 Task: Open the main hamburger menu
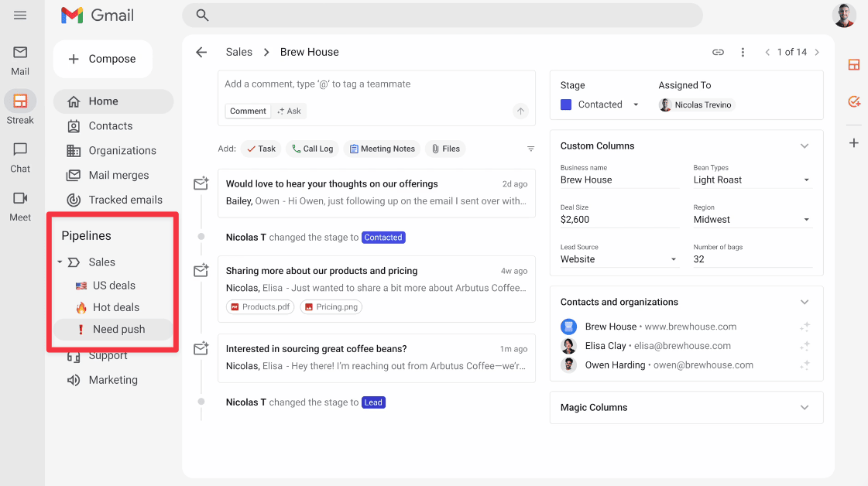click(20, 14)
